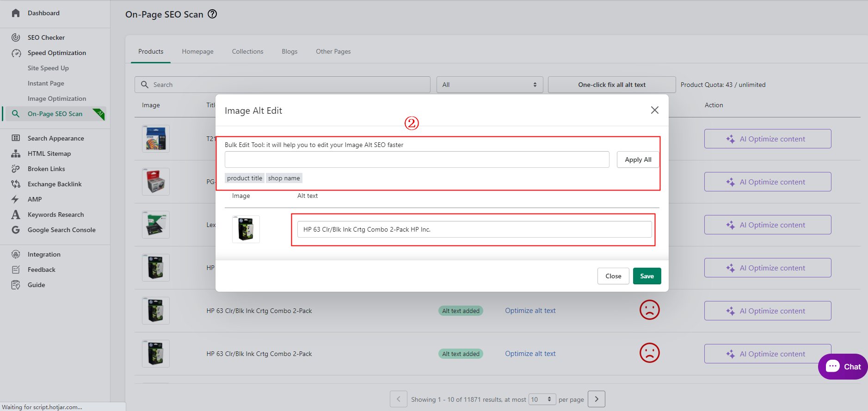Screen dimensions: 868x411
Task: Click Optimize alt text in the last row
Action: pos(530,354)
